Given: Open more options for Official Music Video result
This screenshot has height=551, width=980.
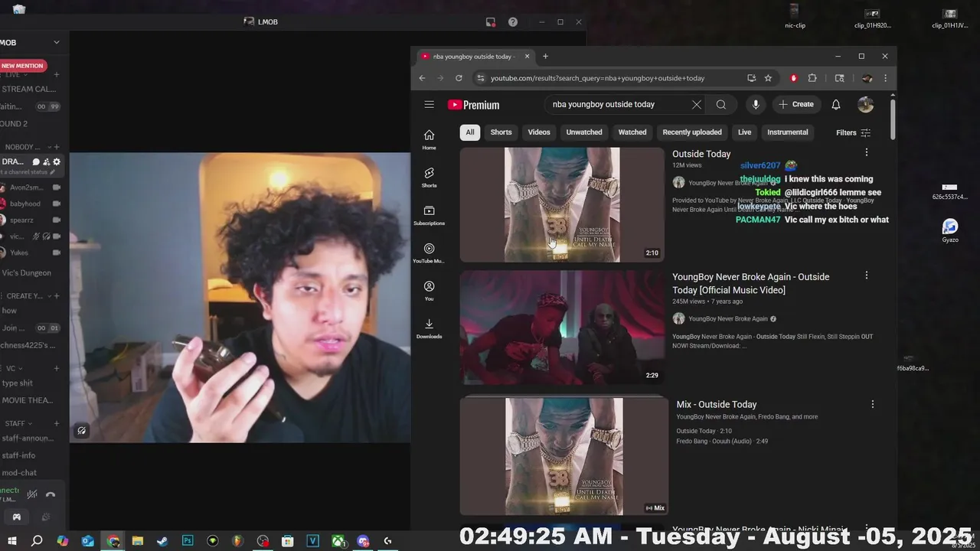Looking at the screenshot, I should [867, 275].
